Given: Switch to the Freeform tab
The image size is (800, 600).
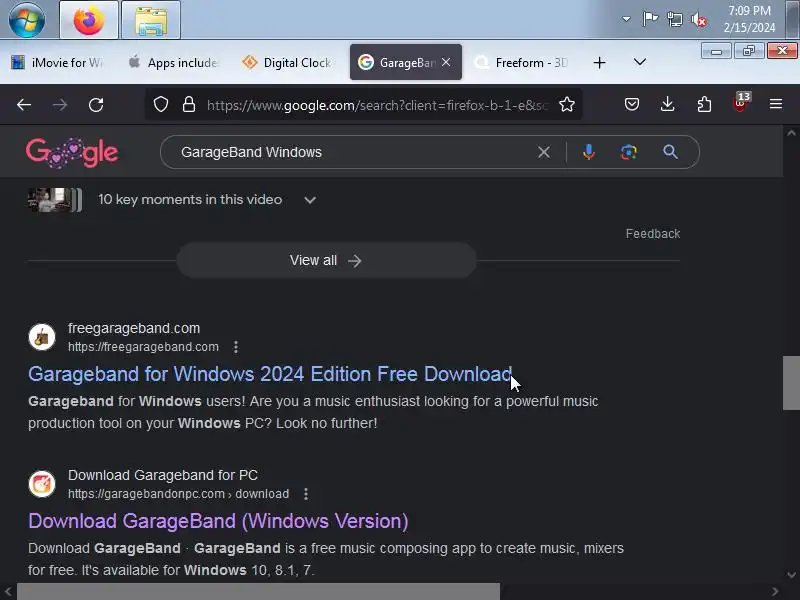Looking at the screenshot, I should pos(521,62).
